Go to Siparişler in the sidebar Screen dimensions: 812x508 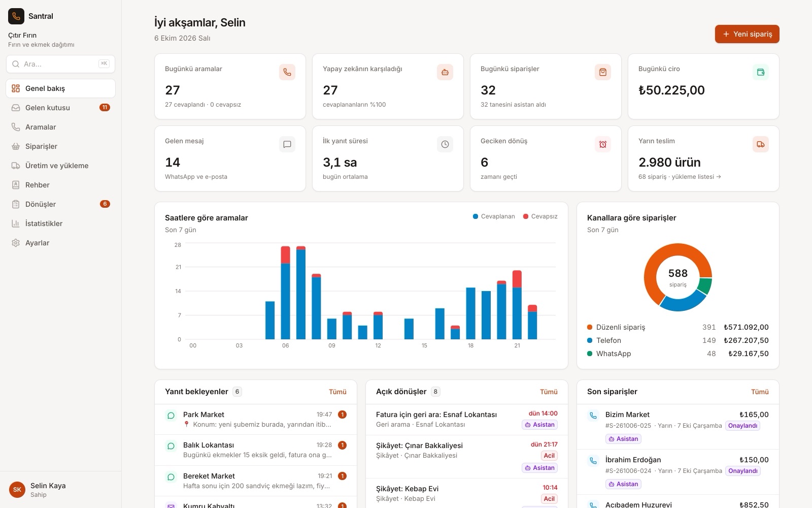(61, 146)
